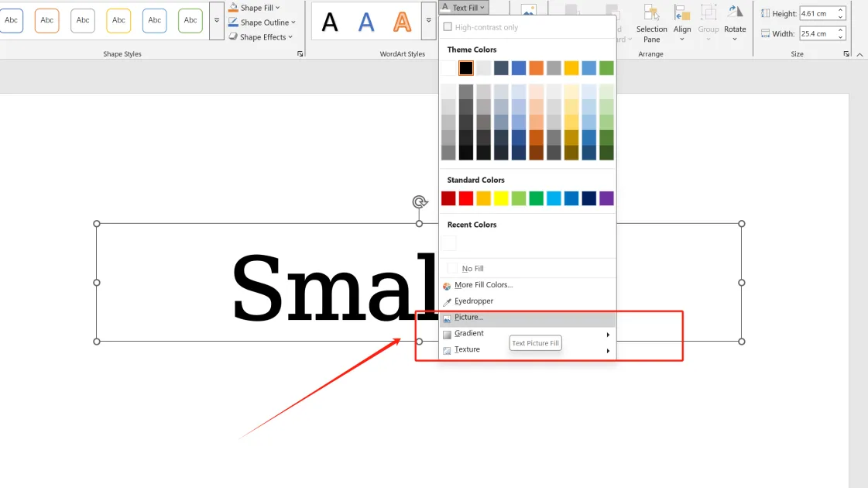The height and width of the screenshot is (488, 868).
Task: Choose the Picture fill option
Action: [468, 317]
